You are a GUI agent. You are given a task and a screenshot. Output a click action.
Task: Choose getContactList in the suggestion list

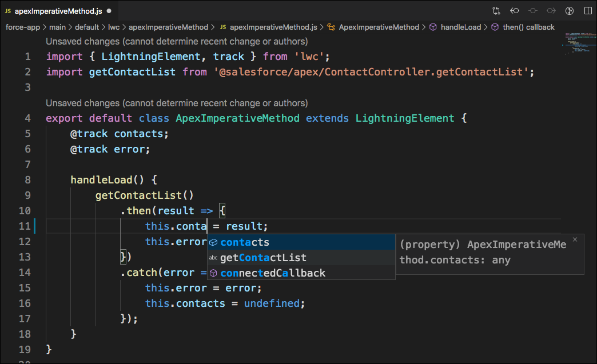click(301, 258)
